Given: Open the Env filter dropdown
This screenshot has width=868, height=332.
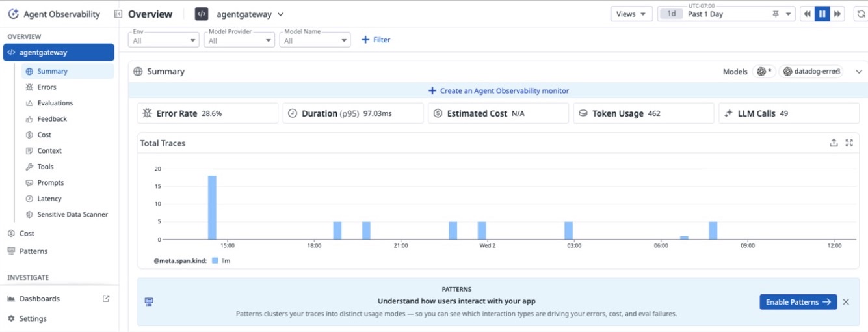Looking at the screenshot, I should 164,40.
